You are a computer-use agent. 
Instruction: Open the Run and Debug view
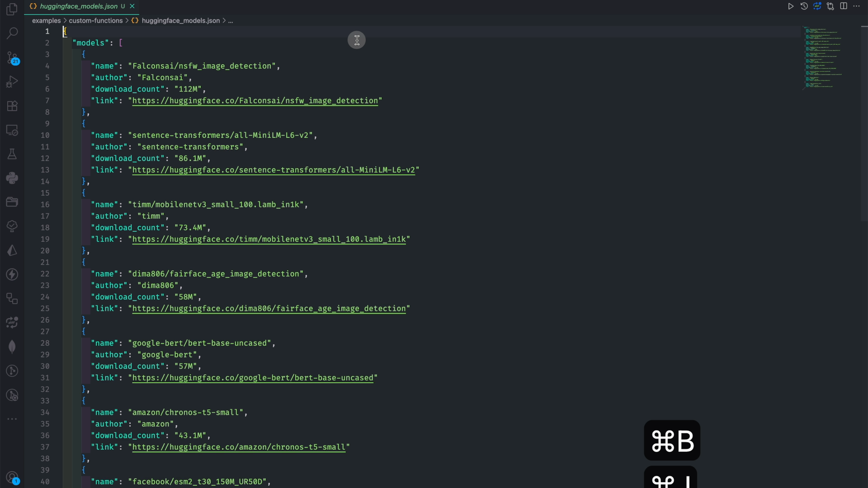click(x=12, y=82)
